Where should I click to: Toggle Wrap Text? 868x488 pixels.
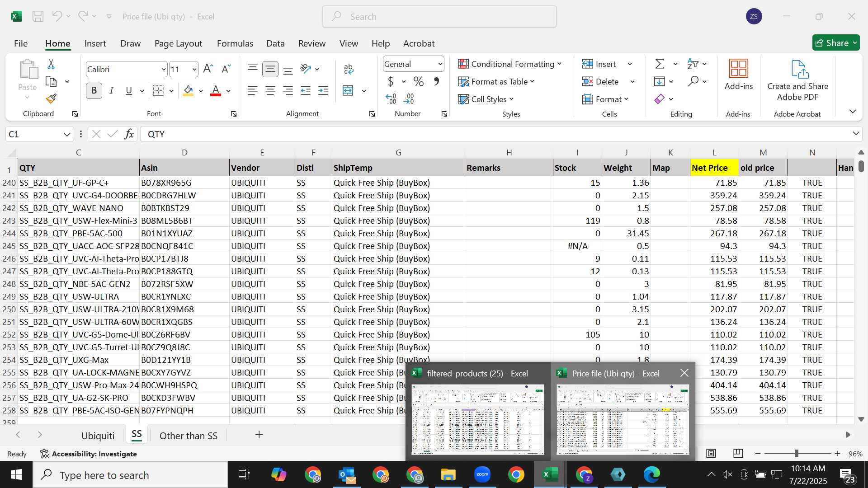click(x=349, y=69)
